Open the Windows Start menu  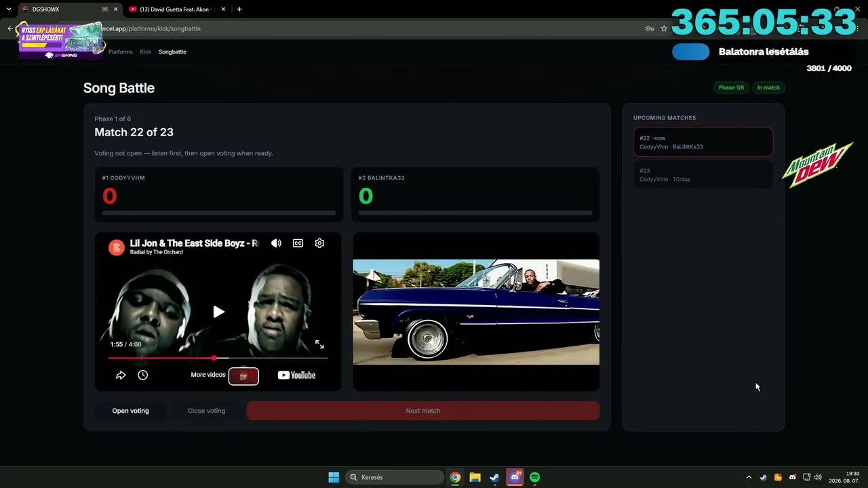tap(334, 477)
